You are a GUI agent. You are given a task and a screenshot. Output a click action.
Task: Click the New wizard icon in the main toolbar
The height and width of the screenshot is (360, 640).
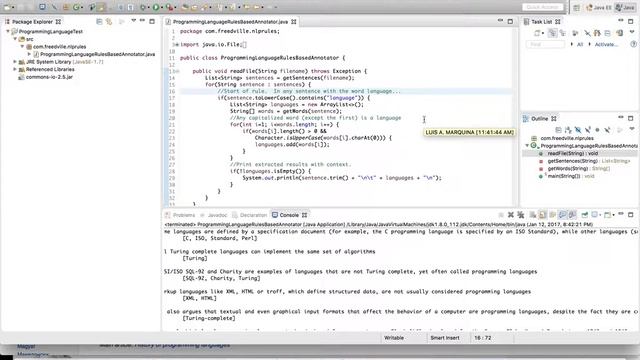7,7
